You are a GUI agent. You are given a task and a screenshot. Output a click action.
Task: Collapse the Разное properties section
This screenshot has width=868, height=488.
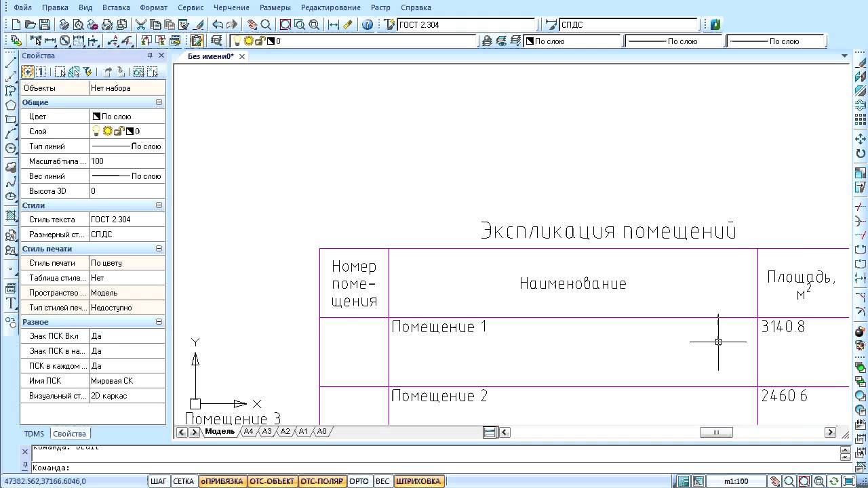[159, 322]
